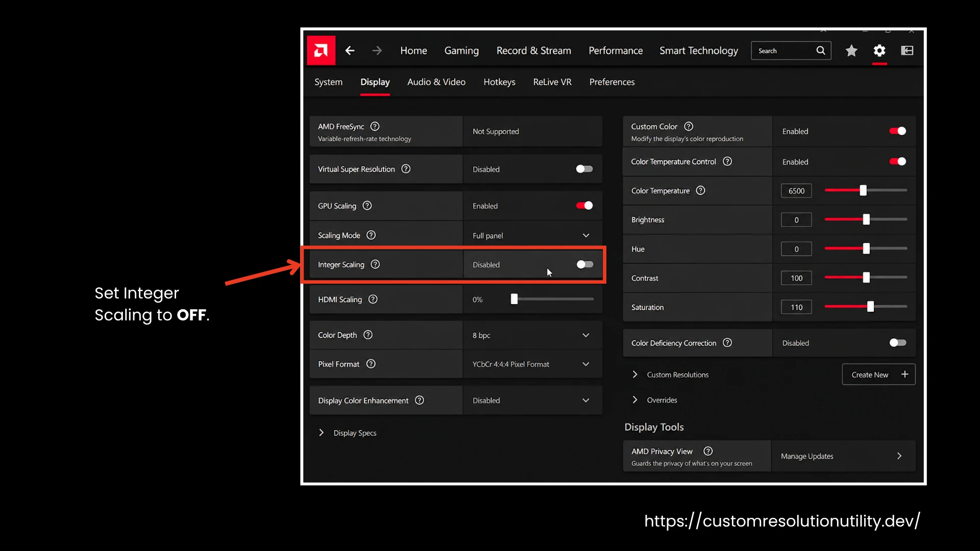Open help for GPU Scaling
The height and width of the screenshot is (551, 980).
(367, 206)
